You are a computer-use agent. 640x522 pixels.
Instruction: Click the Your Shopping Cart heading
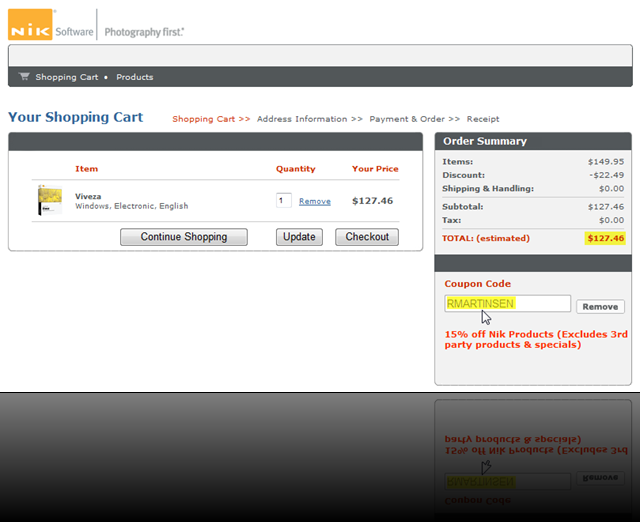76,117
